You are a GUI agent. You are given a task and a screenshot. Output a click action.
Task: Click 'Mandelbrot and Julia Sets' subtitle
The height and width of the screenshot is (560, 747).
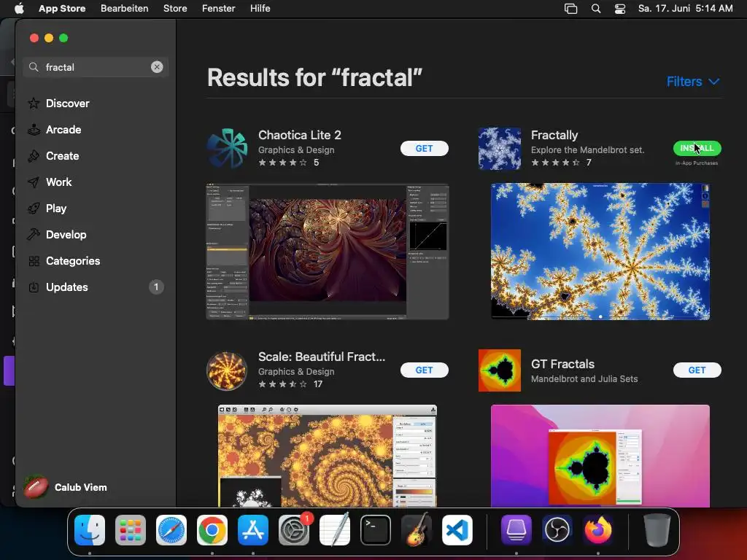[x=584, y=379]
